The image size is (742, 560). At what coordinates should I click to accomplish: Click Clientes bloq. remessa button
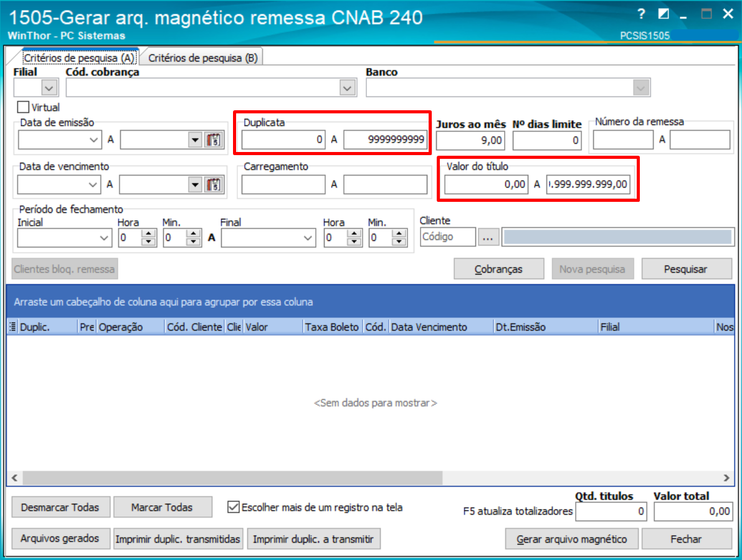(64, 269)
